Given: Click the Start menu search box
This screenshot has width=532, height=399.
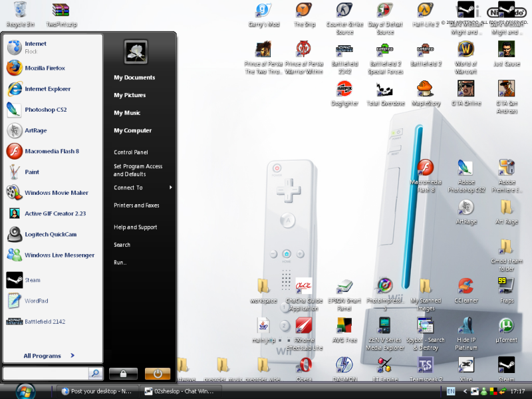Looking at the screenshot, I should (45, 374).
